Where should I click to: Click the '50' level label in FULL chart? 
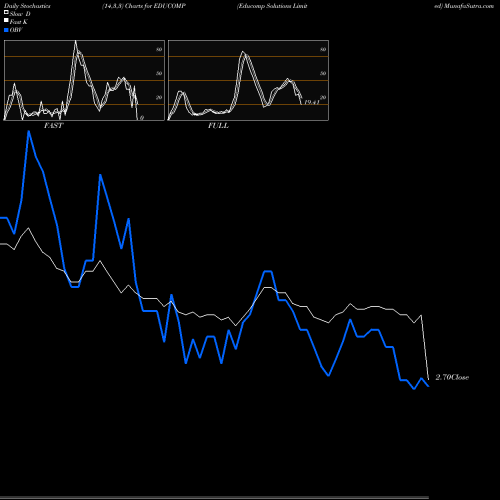tap(323, 73)
